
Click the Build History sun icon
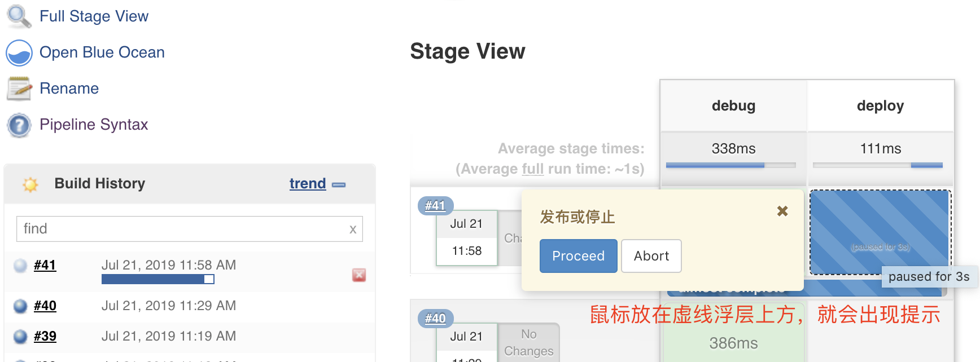coord(30,184)
